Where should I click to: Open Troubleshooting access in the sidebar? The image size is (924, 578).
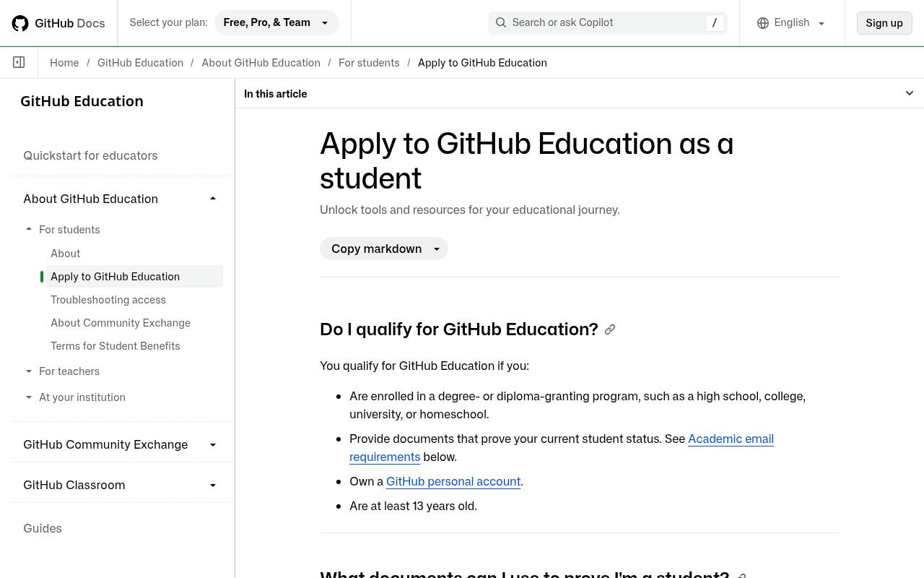point(108,300)
